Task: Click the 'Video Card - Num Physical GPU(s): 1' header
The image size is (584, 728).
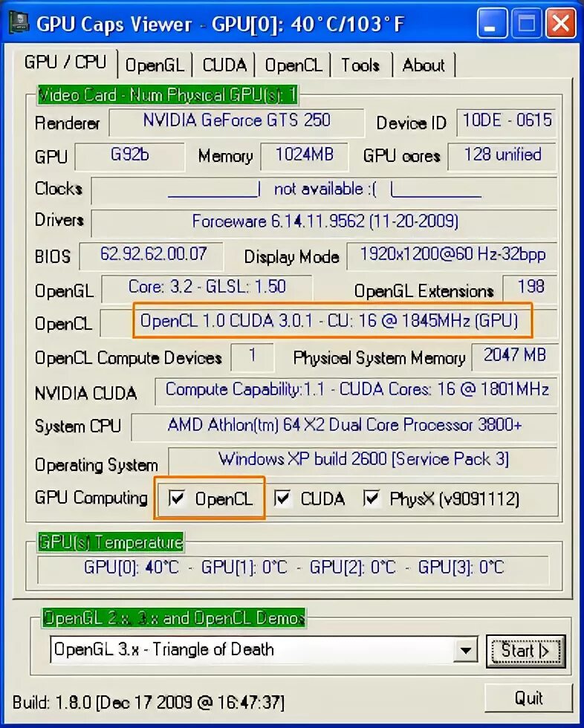Action: (x=168, y=95)
